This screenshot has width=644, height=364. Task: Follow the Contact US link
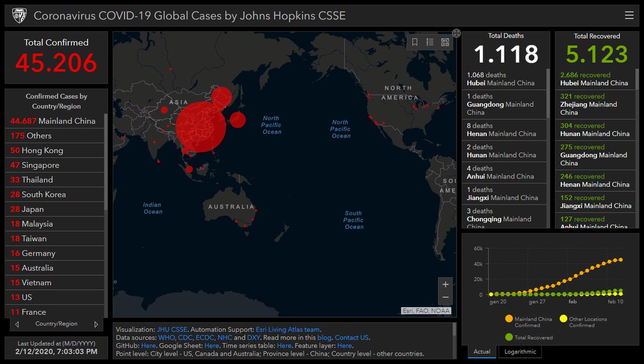tap(353, 337)
